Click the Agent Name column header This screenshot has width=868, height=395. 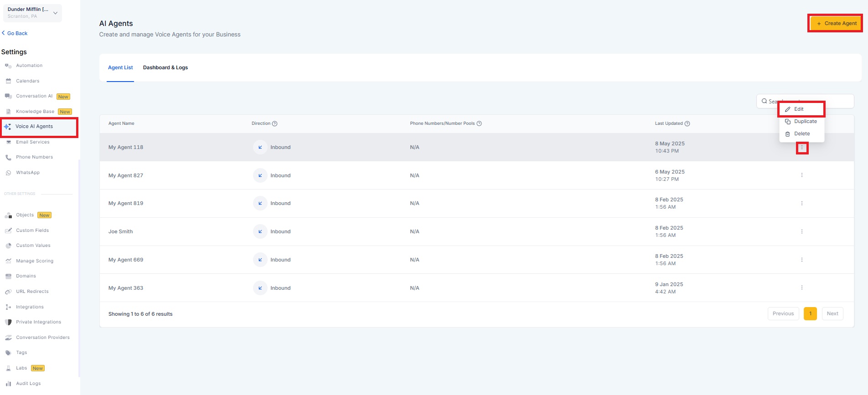(x=121, y=123)
